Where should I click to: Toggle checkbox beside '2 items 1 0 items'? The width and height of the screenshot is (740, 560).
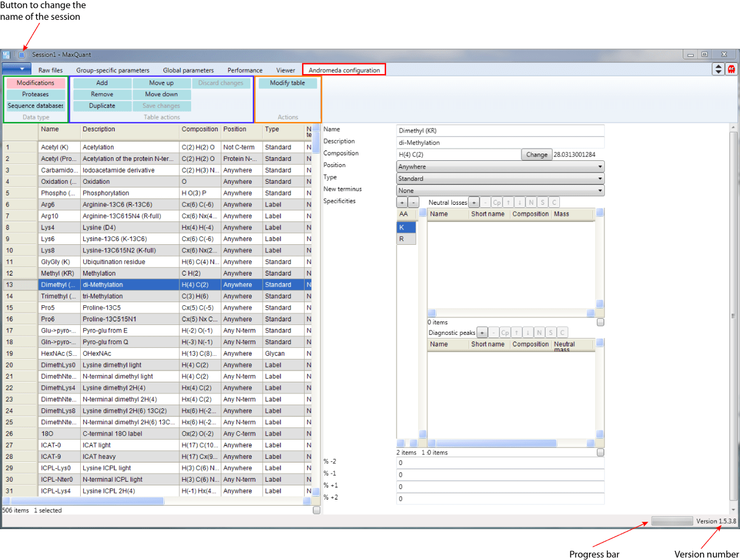pos(601,452)
